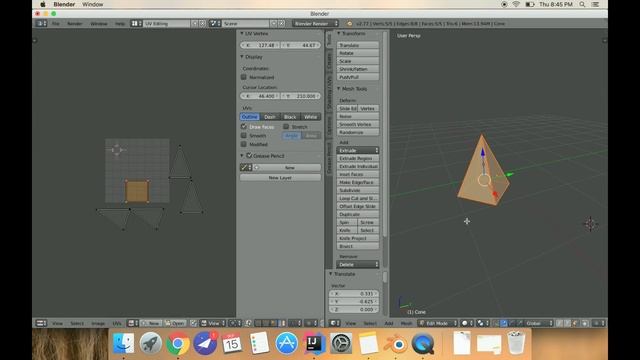Click the Blender icon in the dock
Image resolution: width=640 pixels, height=360 pixels.
point(396,343)
